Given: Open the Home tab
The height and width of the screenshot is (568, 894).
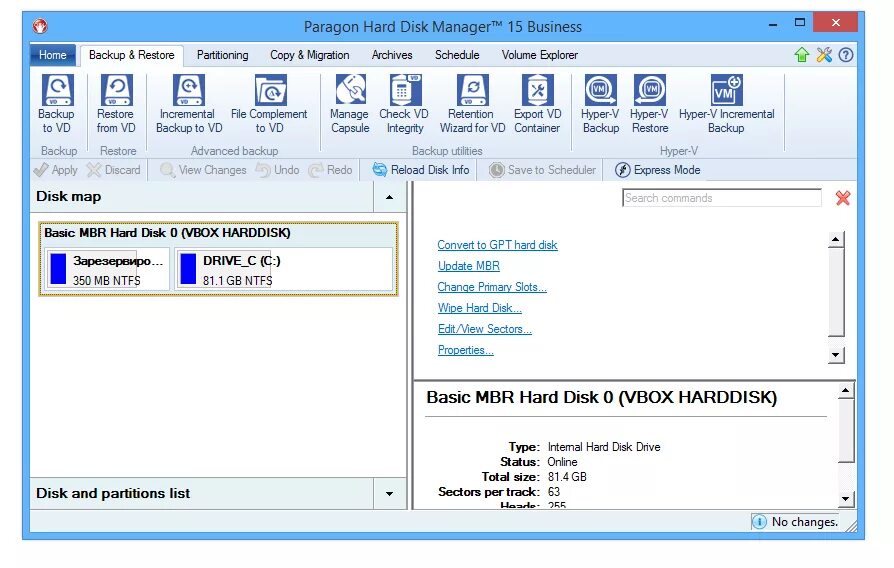Looking at the screenshot, I should click(x=52, y=55).
